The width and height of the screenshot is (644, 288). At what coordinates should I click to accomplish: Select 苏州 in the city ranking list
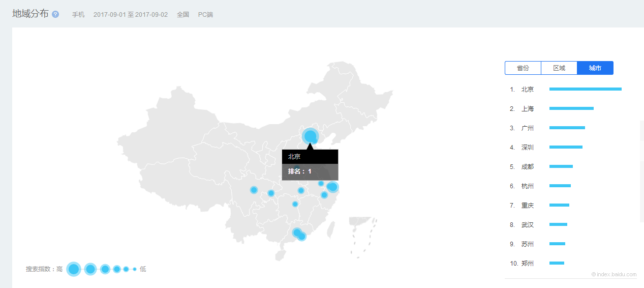point(528,244)
